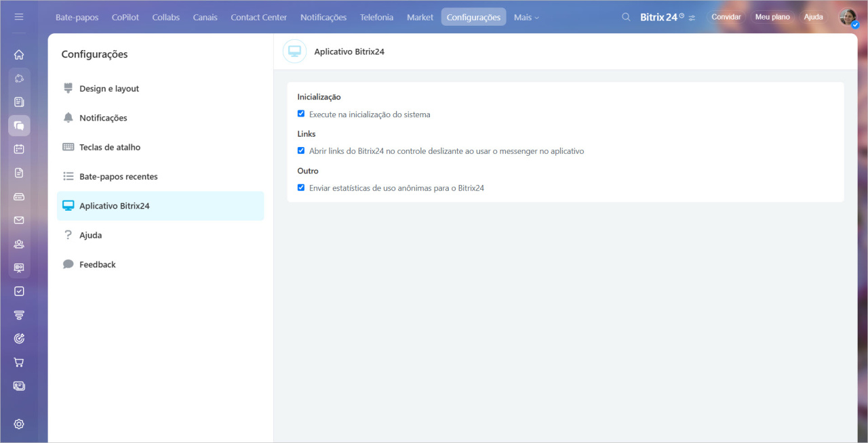Toggle Enviar estatísticas de uso anônimas checkbox
Viewport: 868px width, 443px height.
301,188
